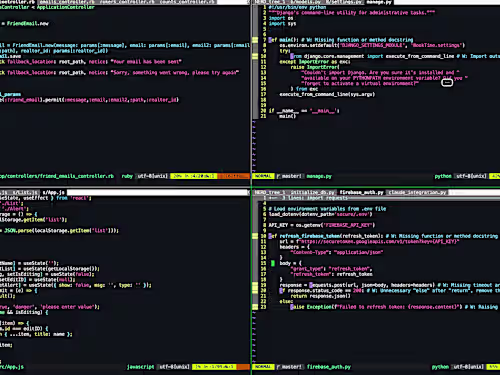The image size is (500, 375).
Task: Click the X at tab bar end, bottom-left pane
Action: coord(248,192)
